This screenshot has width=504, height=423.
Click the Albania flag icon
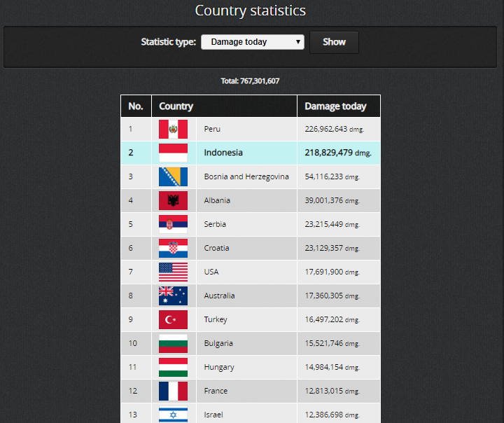[173, 200]
